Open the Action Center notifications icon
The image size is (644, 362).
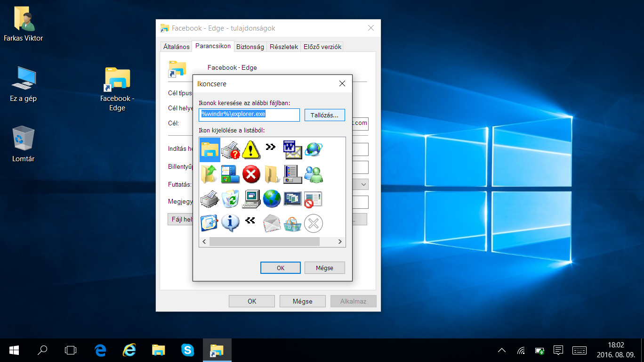[558, 350]
